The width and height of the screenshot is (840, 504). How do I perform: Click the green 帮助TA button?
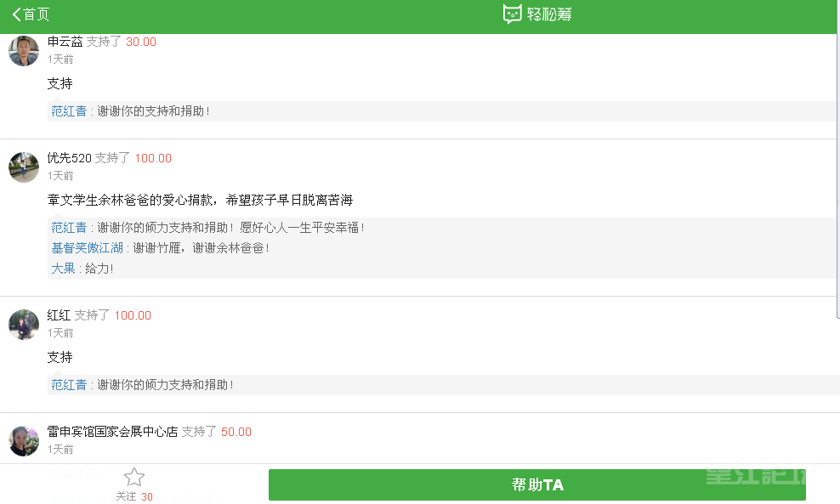(x=536, y=484)
